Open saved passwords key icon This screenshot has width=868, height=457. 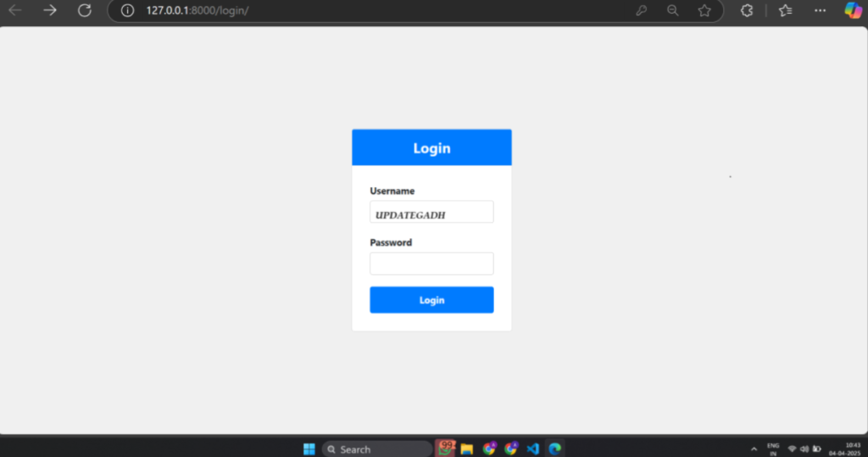(641, 10)
